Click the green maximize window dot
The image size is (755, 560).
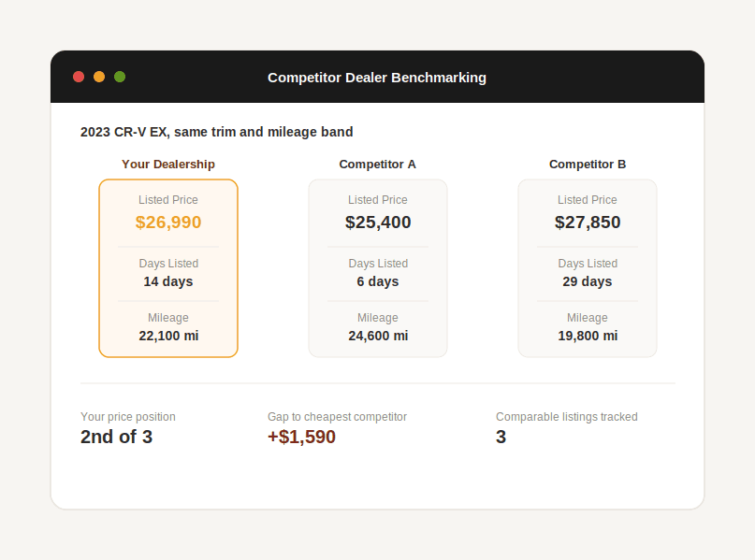120,77
